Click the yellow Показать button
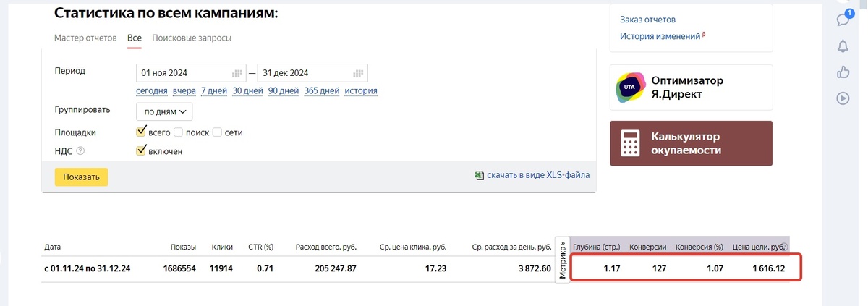This screenshot has height=306, width=868. tap(81, 177)
